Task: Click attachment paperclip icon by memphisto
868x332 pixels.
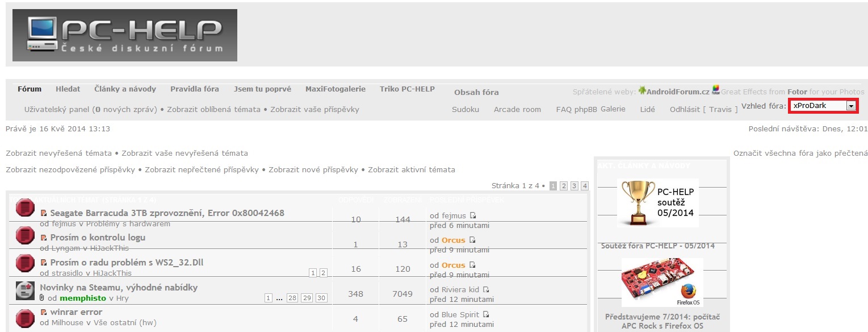Action: tap(43, 297)
